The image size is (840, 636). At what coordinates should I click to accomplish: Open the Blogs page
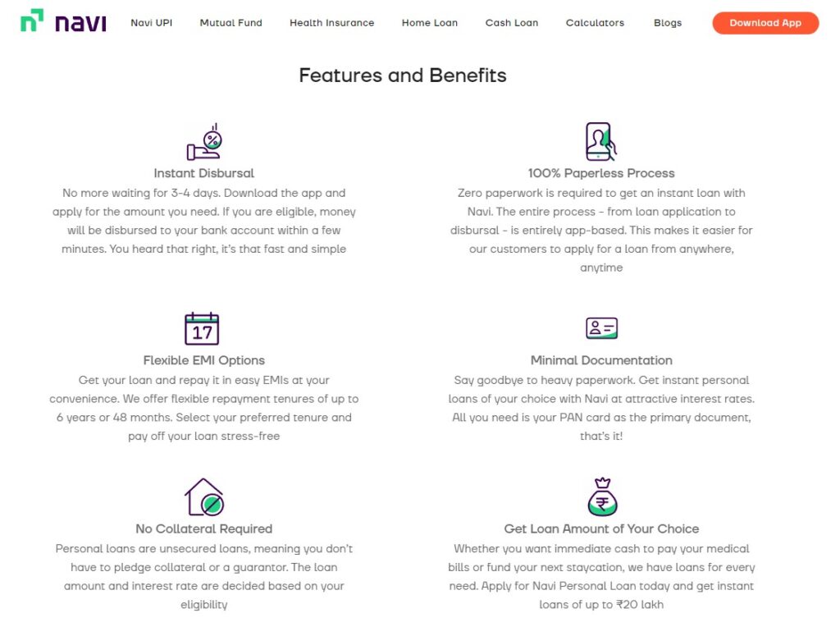pos(667,23)
